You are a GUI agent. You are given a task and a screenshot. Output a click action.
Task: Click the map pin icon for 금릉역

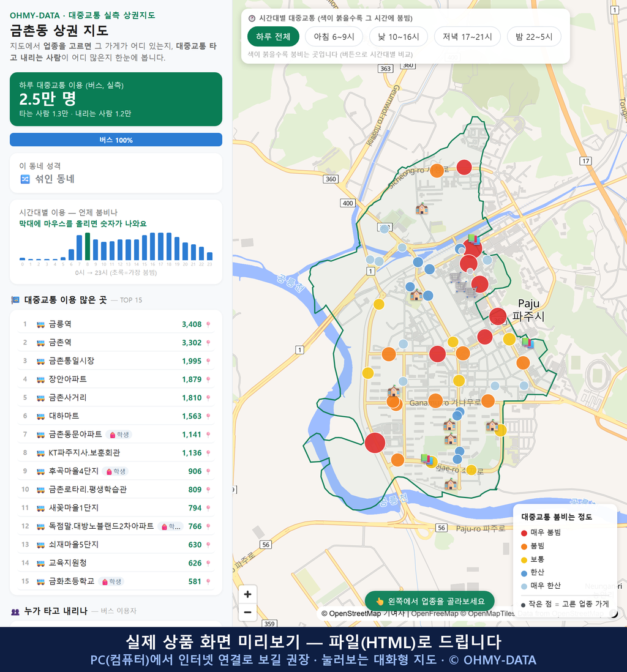tap(208, 324)
